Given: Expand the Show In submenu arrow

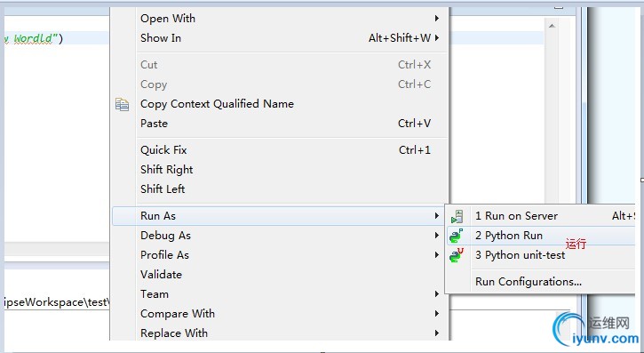Looking at the screenshot, I should click(x=437, y=38).
